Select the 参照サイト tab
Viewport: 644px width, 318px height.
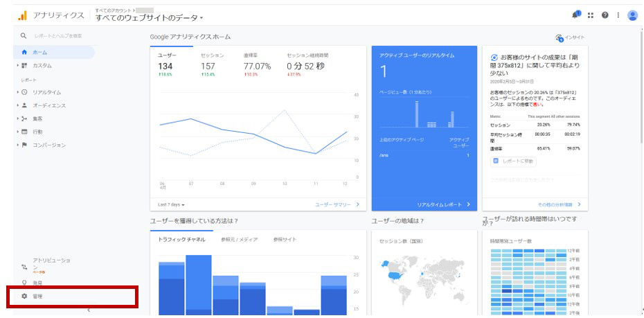(x=285, y=239)
